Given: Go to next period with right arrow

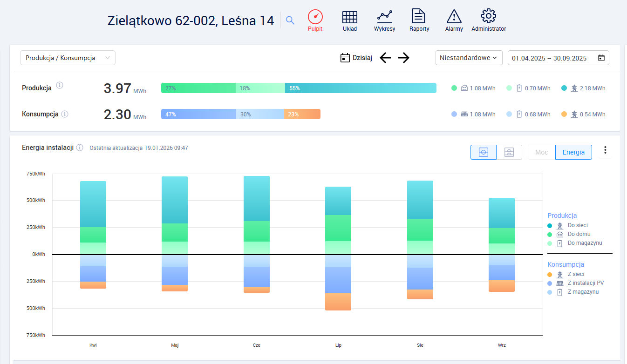Looking at the screenshot, I should click(x=404, y=58).
